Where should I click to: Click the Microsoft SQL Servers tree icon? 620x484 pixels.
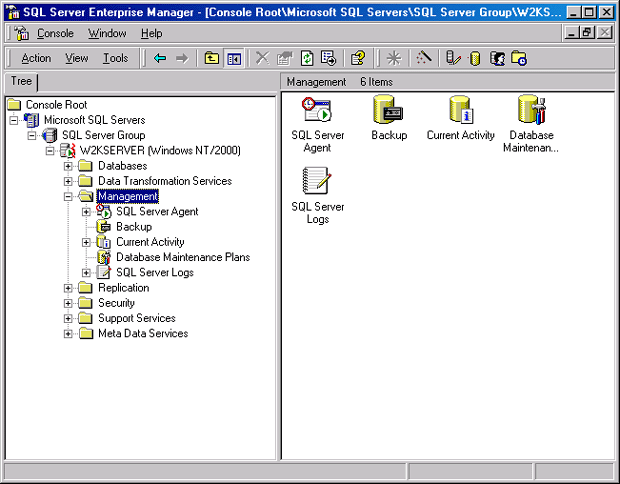point(32,120)
